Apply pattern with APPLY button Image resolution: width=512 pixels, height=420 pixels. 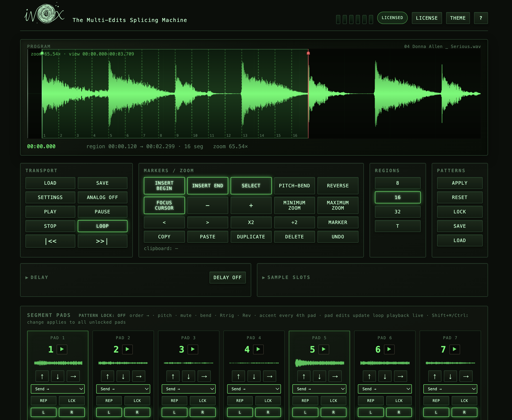coord(459,183)
